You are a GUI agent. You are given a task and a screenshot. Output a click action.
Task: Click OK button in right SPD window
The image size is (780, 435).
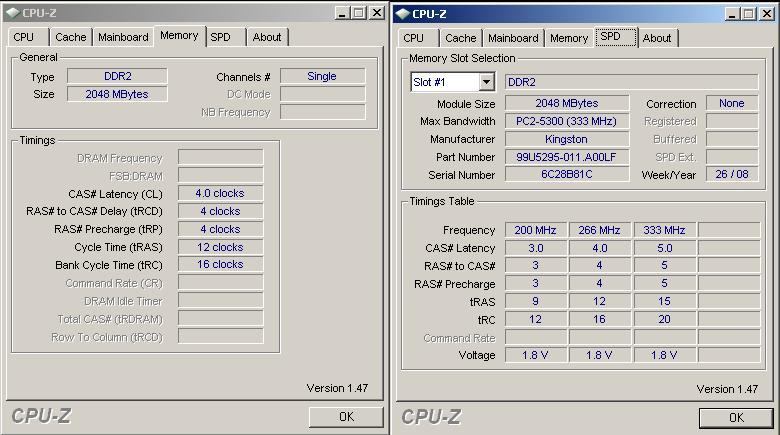[x=736, y=418]
